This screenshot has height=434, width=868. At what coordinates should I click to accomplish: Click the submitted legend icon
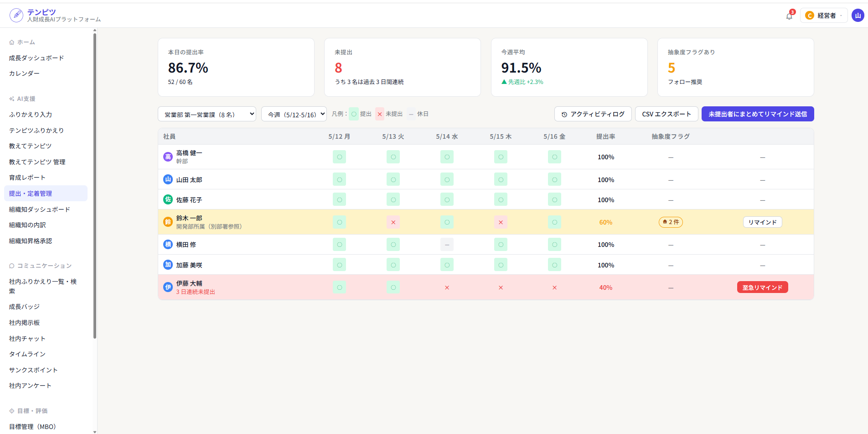tap(354, 114)
